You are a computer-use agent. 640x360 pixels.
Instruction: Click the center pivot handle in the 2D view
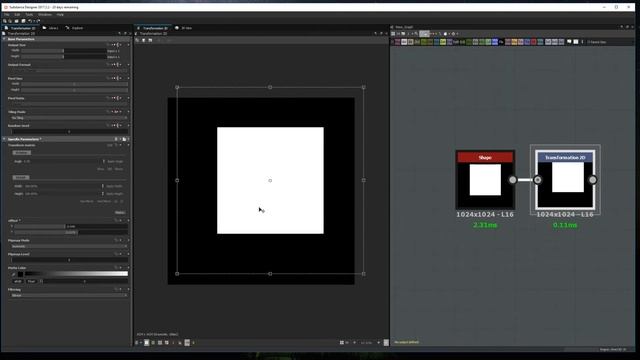270,180
